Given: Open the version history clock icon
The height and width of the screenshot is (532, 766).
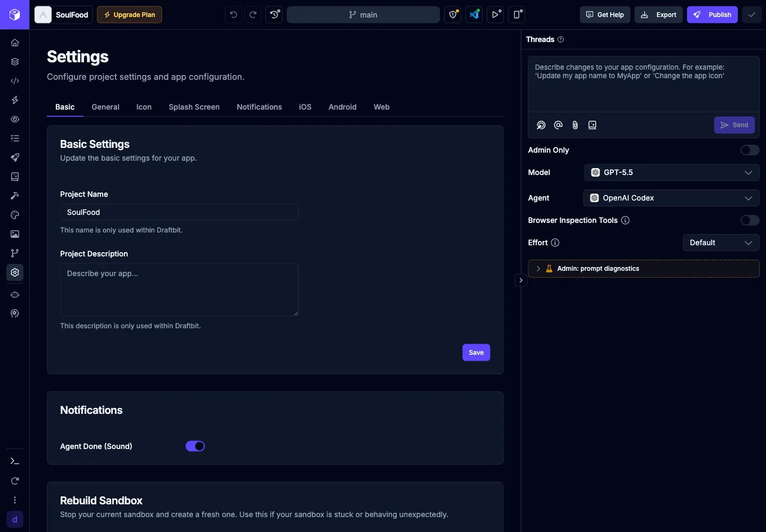Looking at the screenshot, I should pos(274,15).
